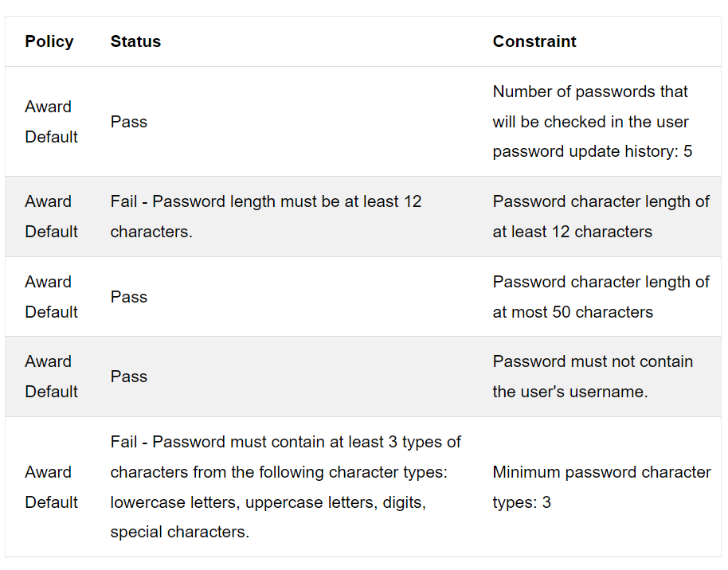The image size is (728, 570).
Task: Click the 'special characters.' text line
Action: (x=180, y=532)
